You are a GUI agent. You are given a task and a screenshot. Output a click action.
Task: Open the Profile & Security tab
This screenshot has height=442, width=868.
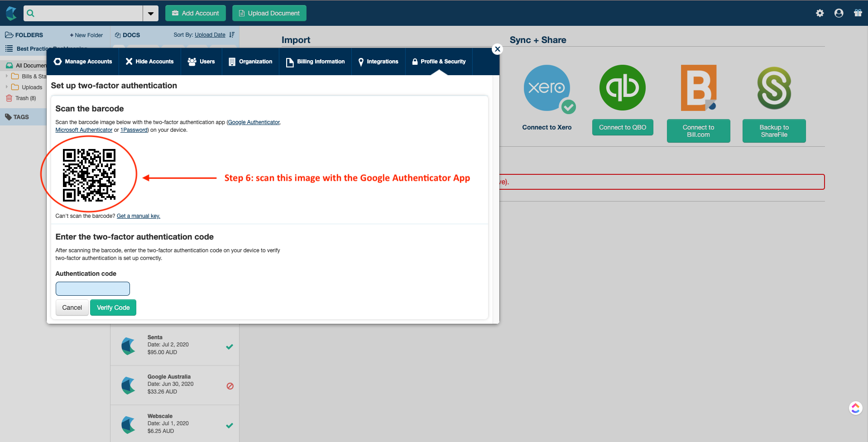pos(439,62)
